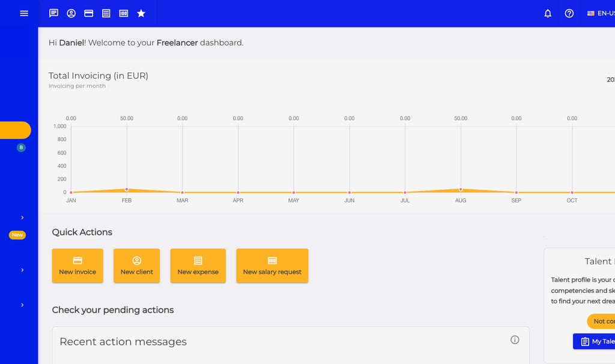Click the Check your pending actions heading
This screenshot has height=364, width=615.
click(x=113, y=310)
